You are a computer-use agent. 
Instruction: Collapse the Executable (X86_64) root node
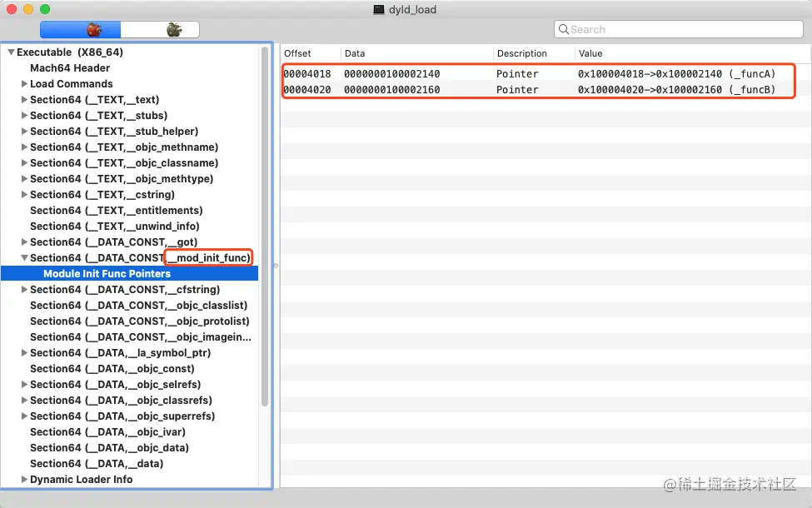(11, 52)
